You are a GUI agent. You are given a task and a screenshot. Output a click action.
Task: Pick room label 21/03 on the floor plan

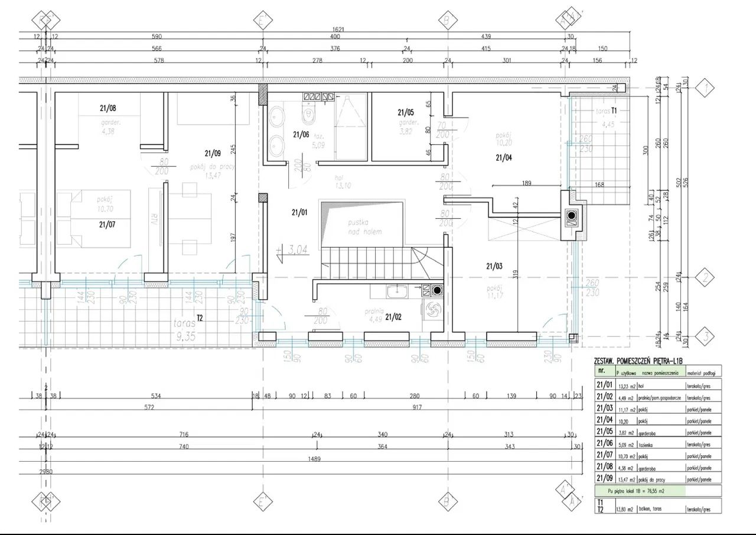494,267
